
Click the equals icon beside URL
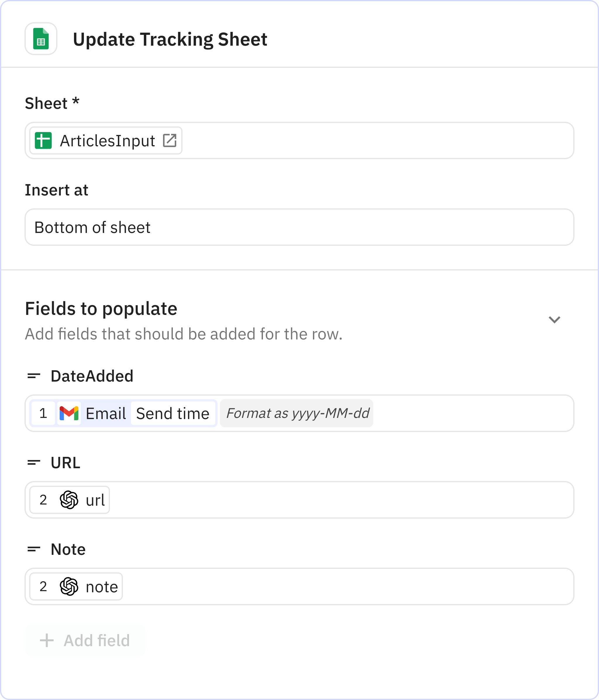pos(33,462)
